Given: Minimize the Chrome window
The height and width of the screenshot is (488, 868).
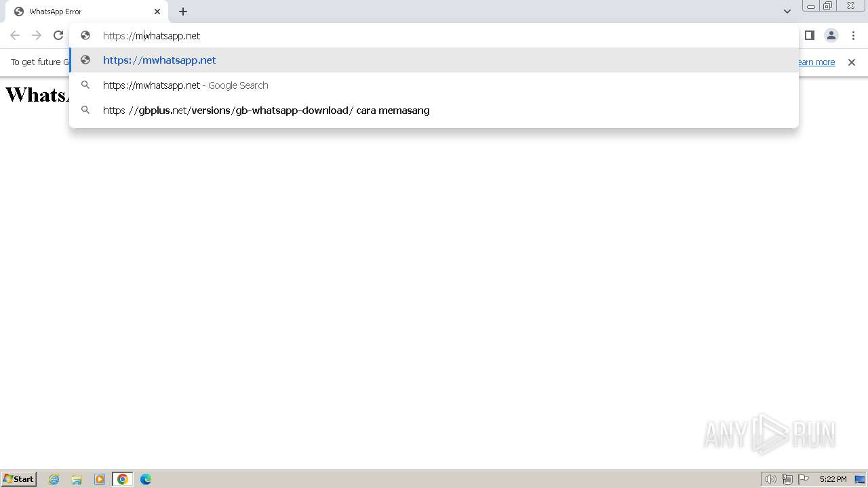Looking at the screenshot, I should [811, 6].
